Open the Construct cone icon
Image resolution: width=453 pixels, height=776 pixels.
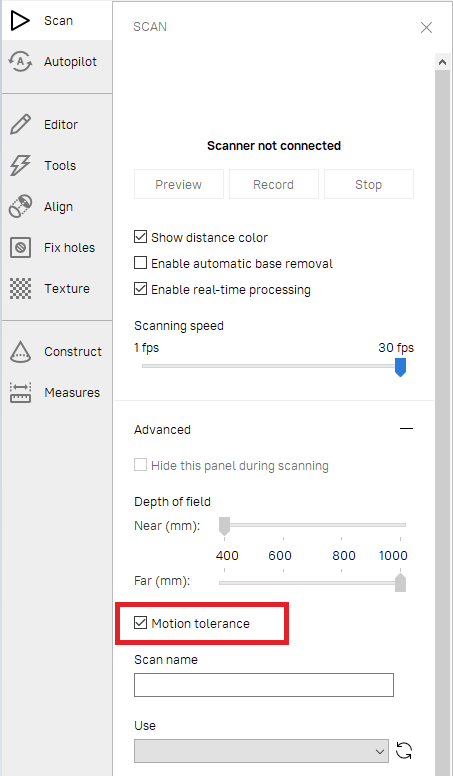(20, 352)
